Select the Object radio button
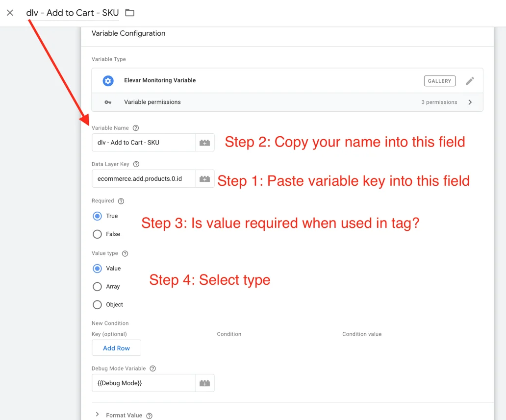Image resolution: width=506 pixels, height=420 pixels. (97, 304)
